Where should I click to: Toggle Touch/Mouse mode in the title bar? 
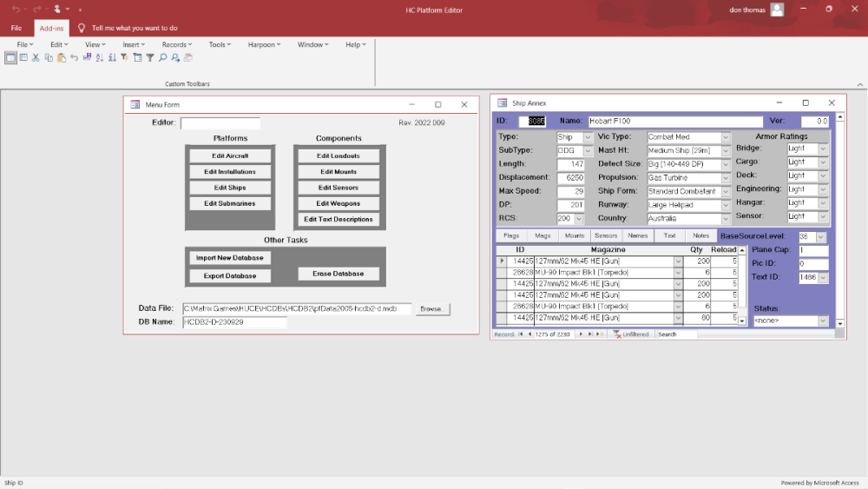(57, 10)
